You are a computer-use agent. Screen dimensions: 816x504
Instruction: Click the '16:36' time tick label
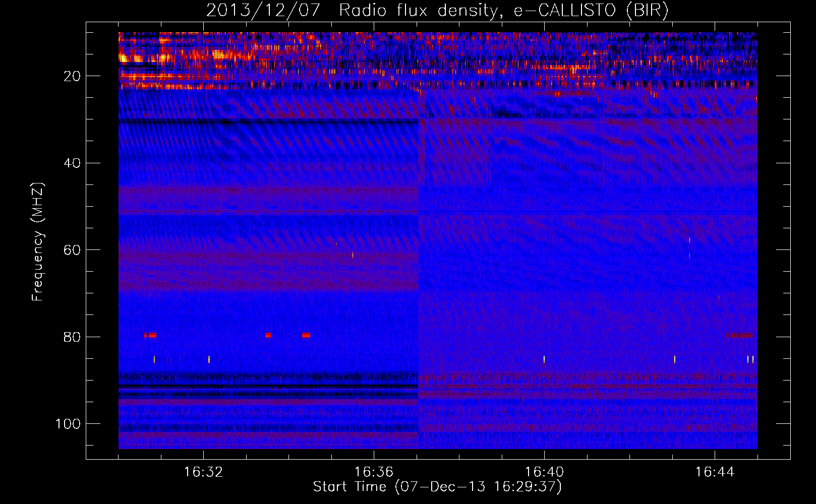(374, 472)
